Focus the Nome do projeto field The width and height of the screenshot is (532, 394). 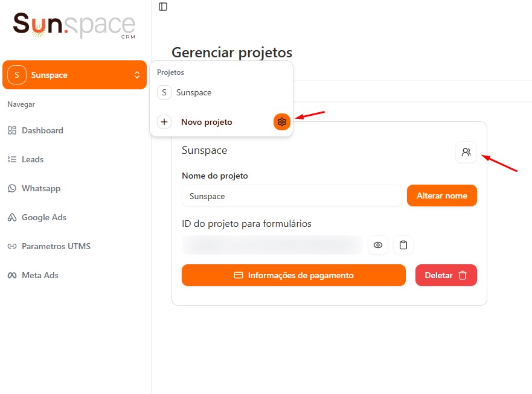coord(292,196)
